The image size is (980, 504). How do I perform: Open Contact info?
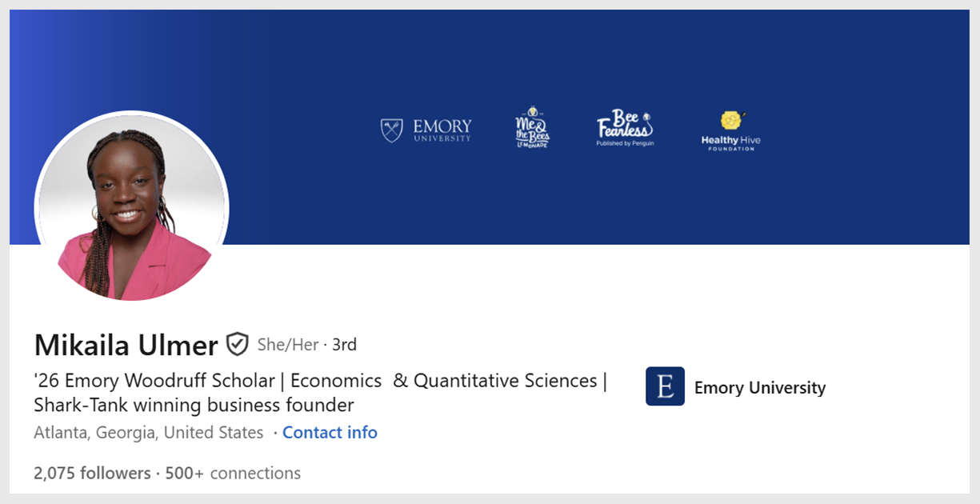click(x=330, y=432)
